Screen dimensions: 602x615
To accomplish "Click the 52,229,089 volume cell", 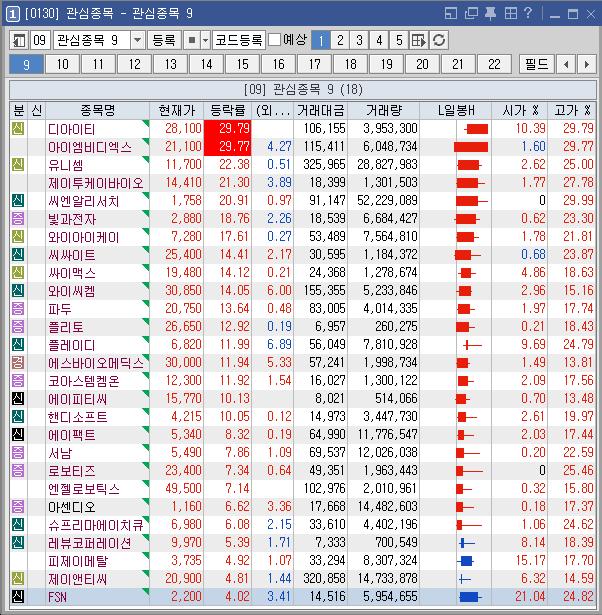I will (384, 201).
